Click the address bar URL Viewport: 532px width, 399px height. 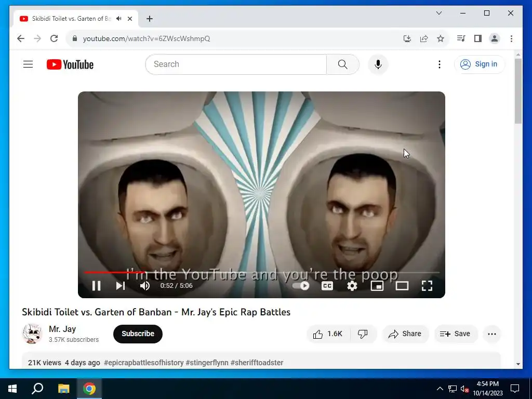pos(147,38)
